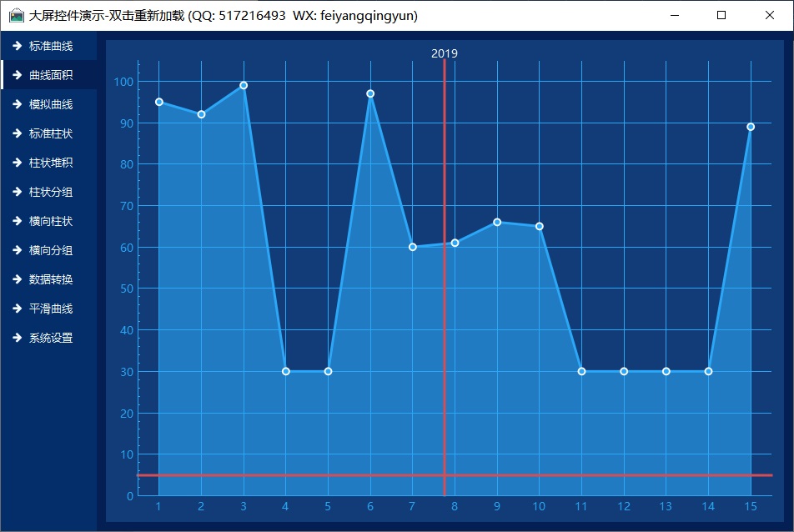Click the data point at x=1 with value 95
Screen dimensions: 794x532
(158, 102)
